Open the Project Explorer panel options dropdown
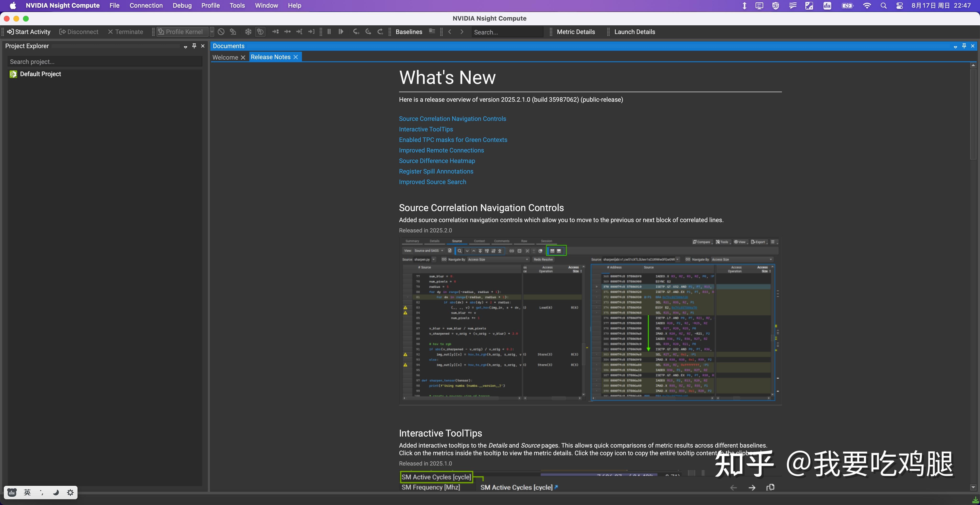 (185, 46)
